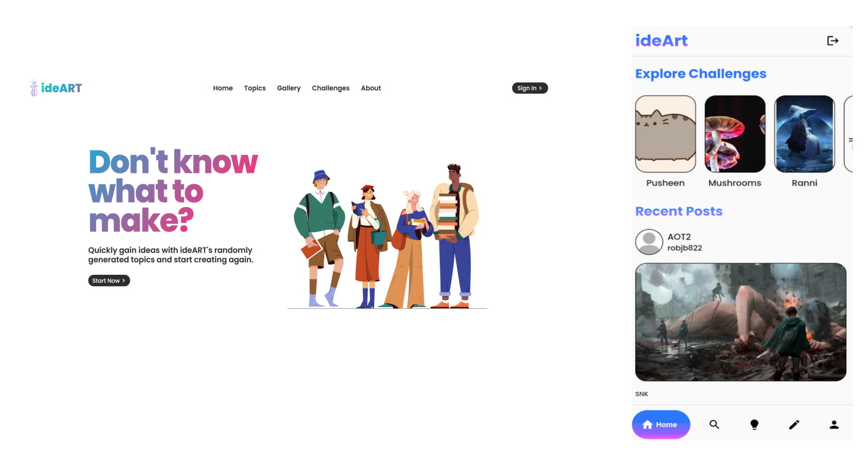Click the logout icon in mobile header
Screen dimensions: 868x462
coord(832,41)
